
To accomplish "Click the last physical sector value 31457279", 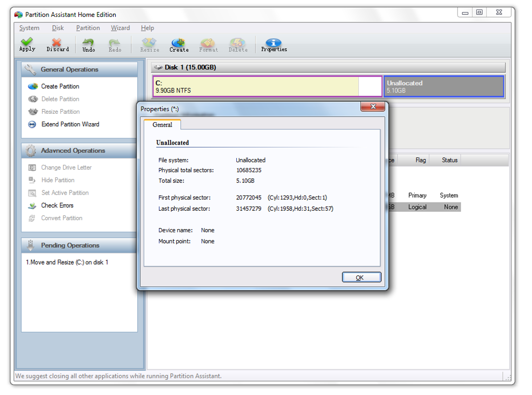I will click(x=249, y=209).
